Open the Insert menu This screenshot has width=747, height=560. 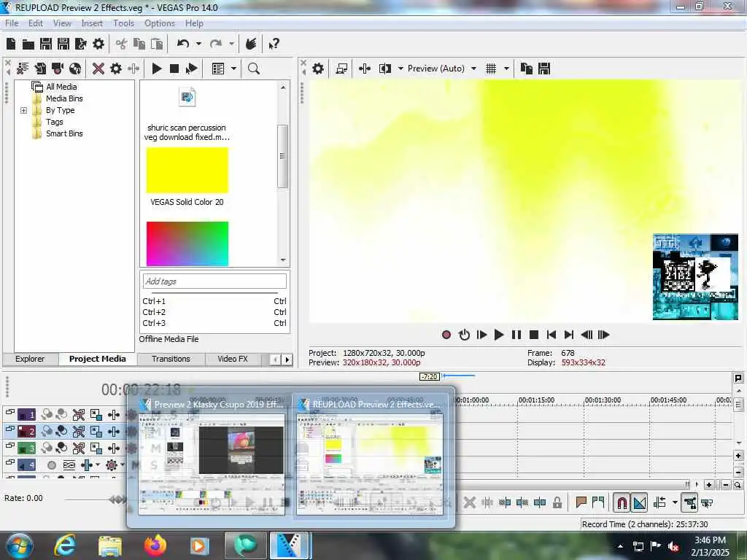(x=92, y=23)
